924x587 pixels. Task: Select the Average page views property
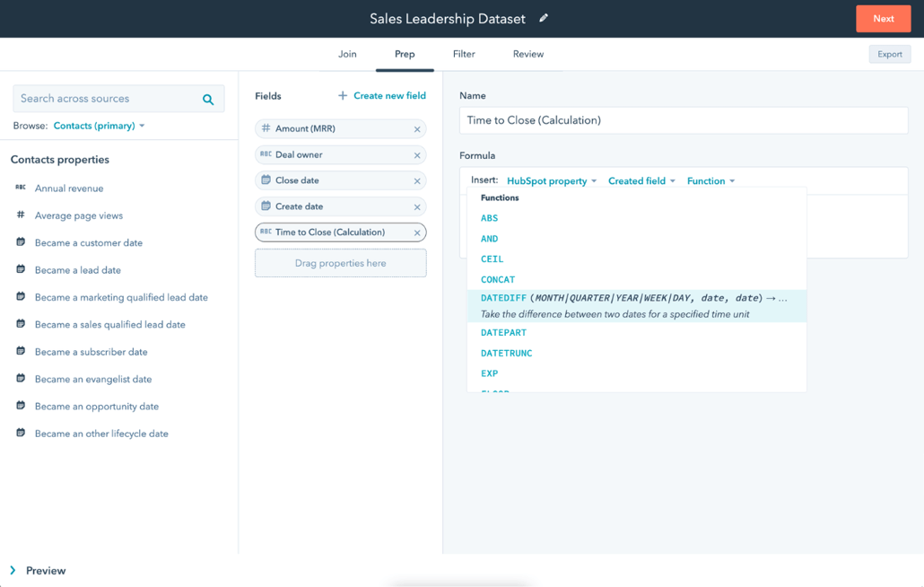click(x=79, y=215)
